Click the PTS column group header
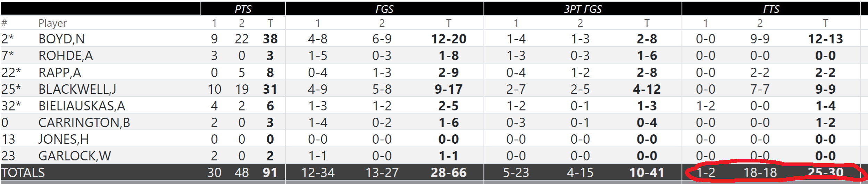 [x=243, y=9]
